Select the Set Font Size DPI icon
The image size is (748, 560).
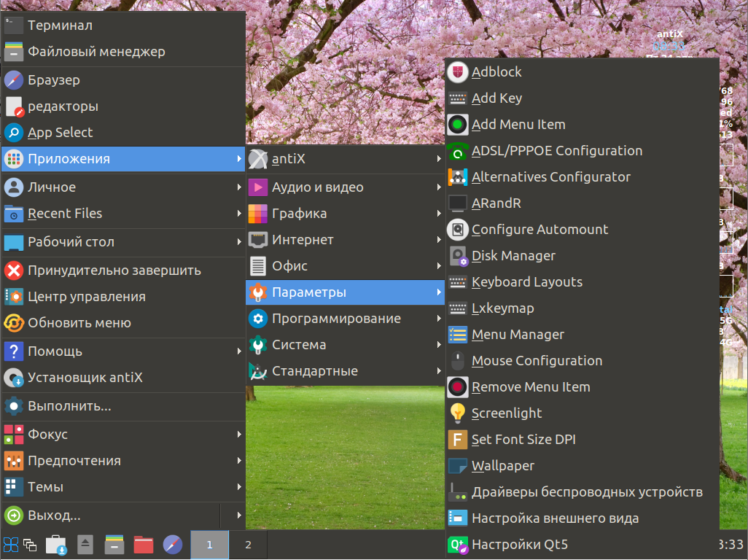(458, 439)
